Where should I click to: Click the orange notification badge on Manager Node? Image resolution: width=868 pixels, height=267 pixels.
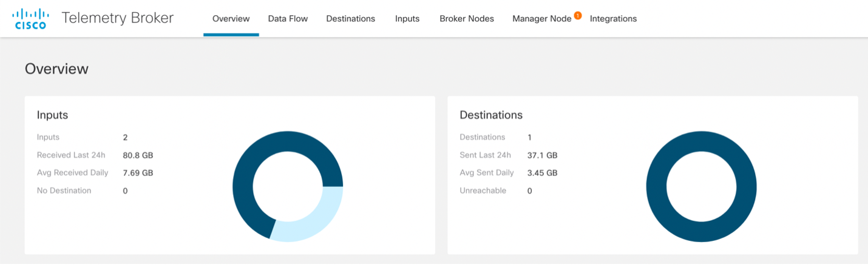(x=578, y=15)
